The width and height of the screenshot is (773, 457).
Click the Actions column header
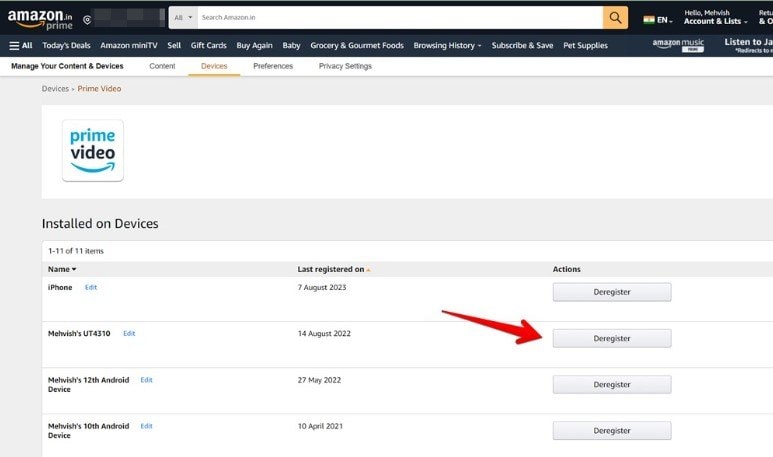(x=566, y=269)
